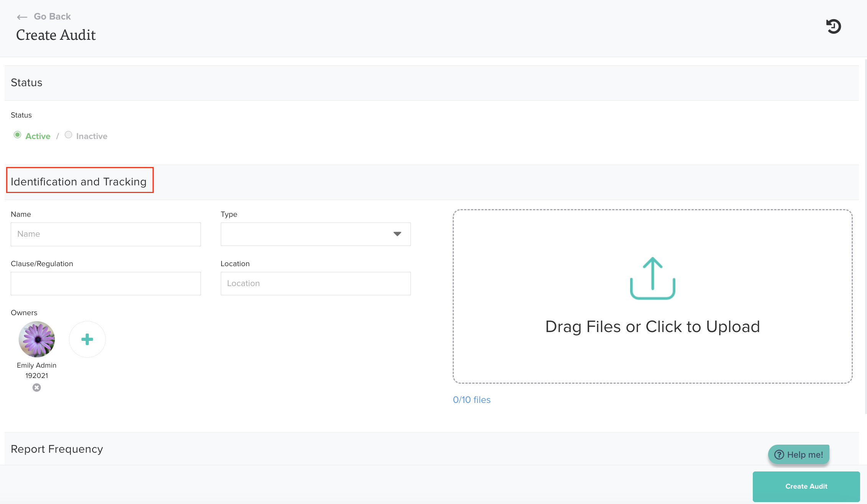Click the Inactive label text
867x504 pixels.
coord(92,136)
